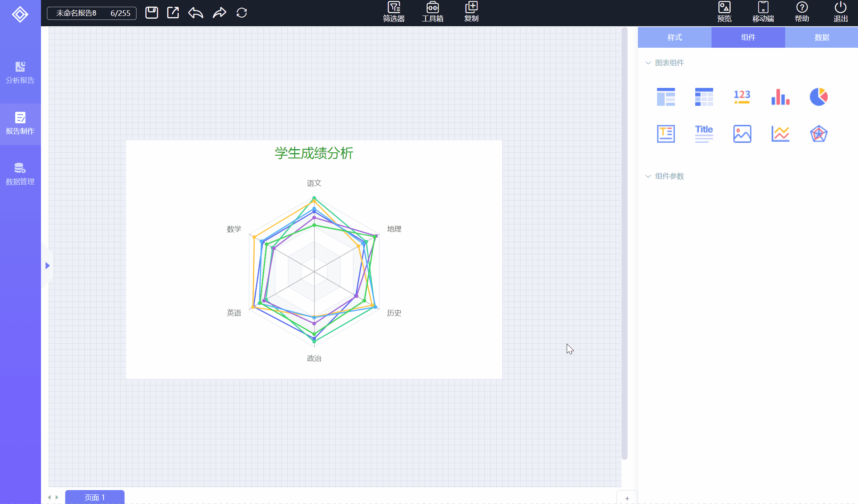Select the text box component
The image size is (858, 504).
point(666,134)
